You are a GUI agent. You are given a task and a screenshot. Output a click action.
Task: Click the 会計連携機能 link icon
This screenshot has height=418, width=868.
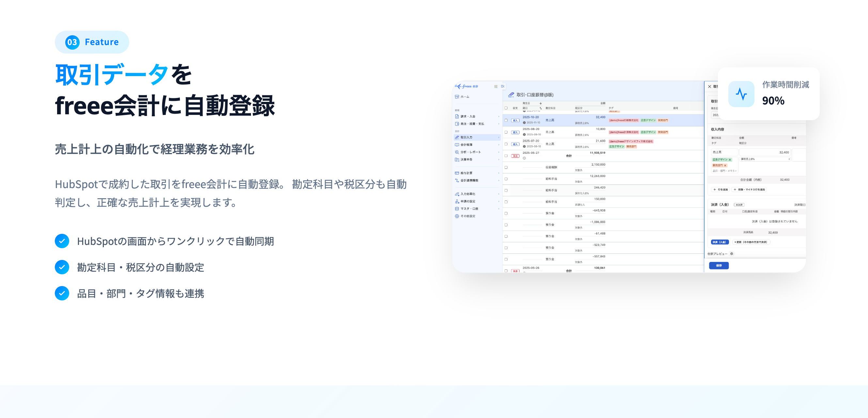click(x=457, y=180)
